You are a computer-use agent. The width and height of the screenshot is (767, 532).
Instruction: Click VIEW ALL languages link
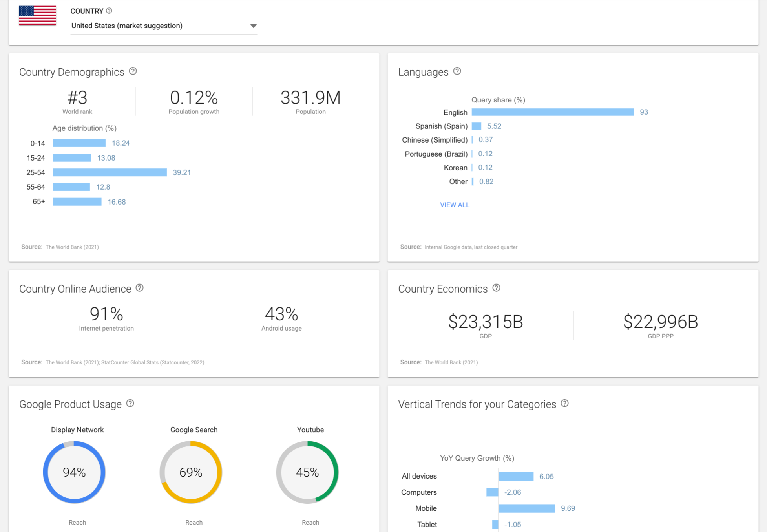(x=454, y=205)
